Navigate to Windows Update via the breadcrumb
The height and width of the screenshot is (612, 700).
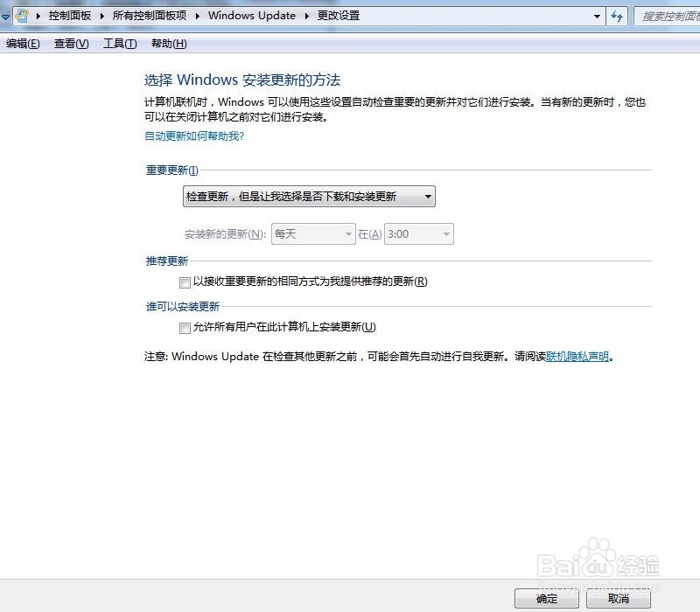[x=253, y=15]
